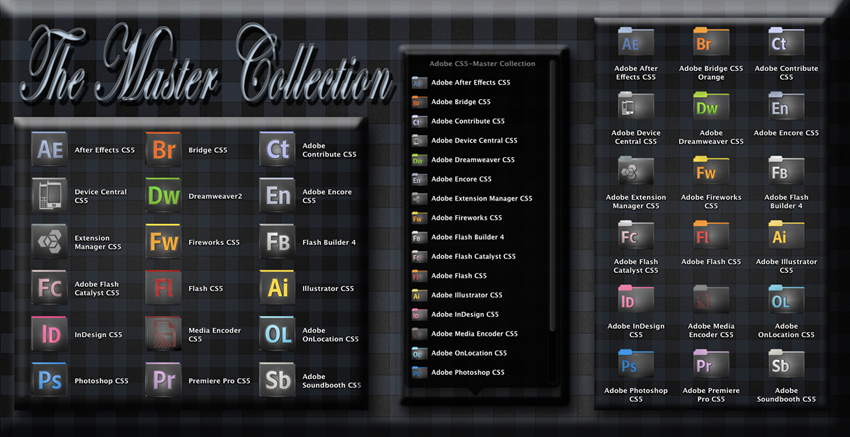This screenshot has width=850, height=437.
Task: Click the OL Adobe OnLocation CS5 app icon
Action: tap(277, 334)
